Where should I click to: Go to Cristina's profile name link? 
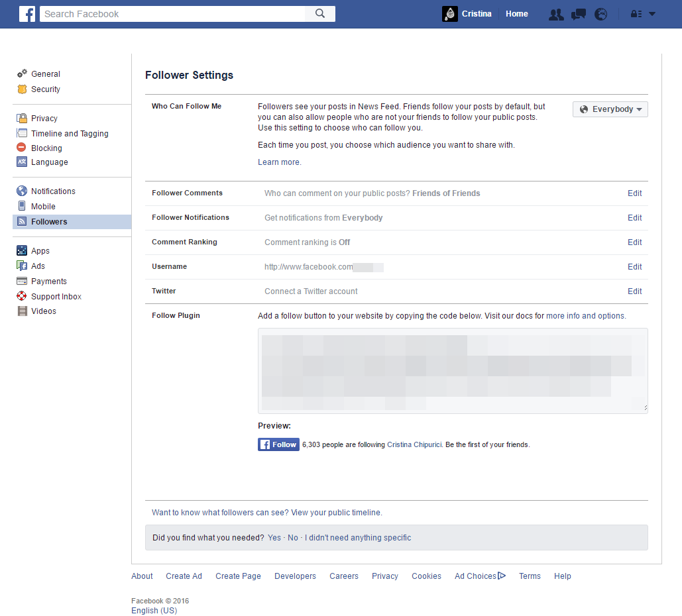(477, 14)
